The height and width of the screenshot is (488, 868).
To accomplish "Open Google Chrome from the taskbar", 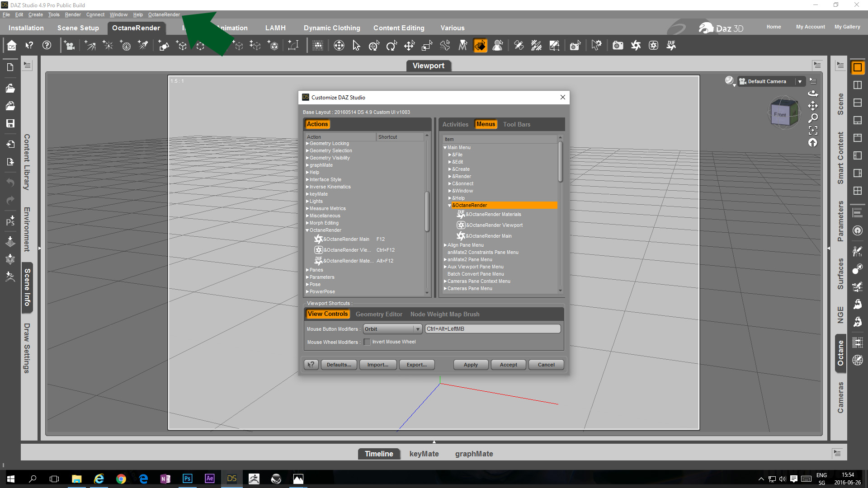I will point(121,479).
